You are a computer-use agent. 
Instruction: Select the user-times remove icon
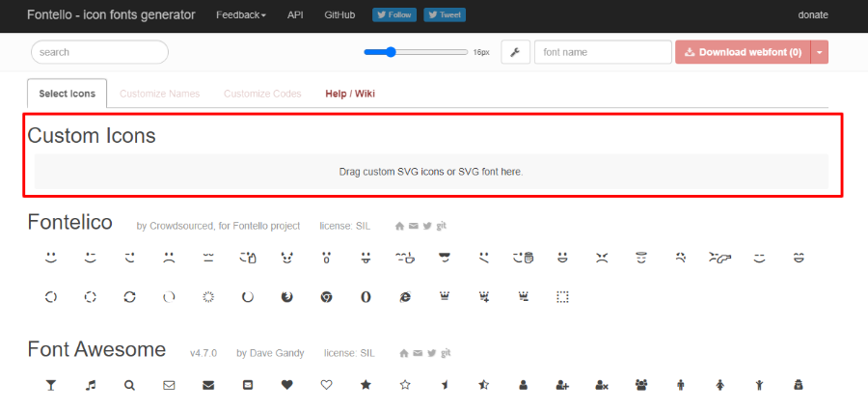click(602, 385)
